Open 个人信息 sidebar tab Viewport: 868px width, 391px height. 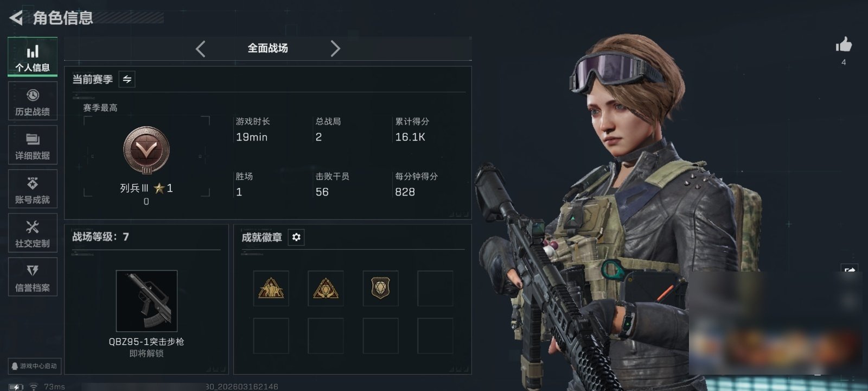tap(33, 57)
